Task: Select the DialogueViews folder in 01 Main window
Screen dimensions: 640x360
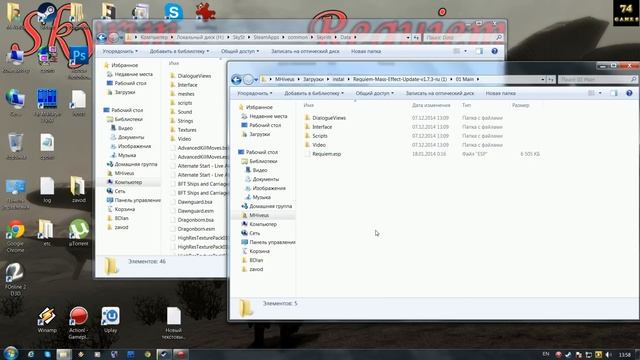Action: pyautogui.click(x=329, y=118)
